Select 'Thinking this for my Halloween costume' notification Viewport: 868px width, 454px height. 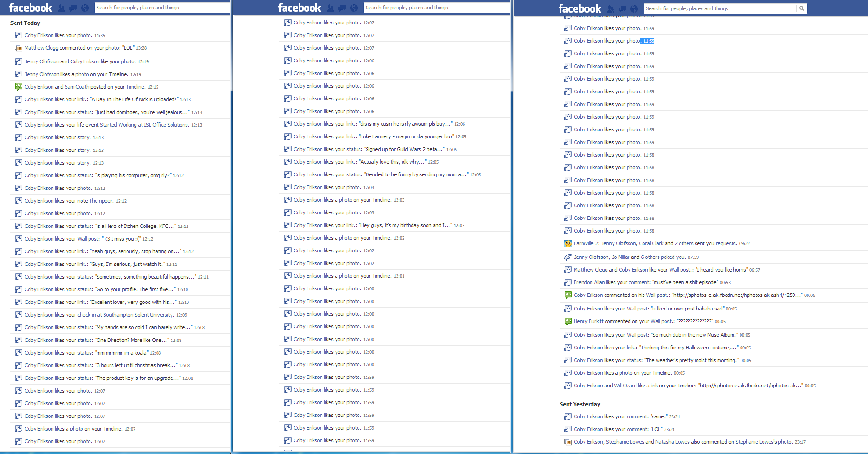point(713,348)
